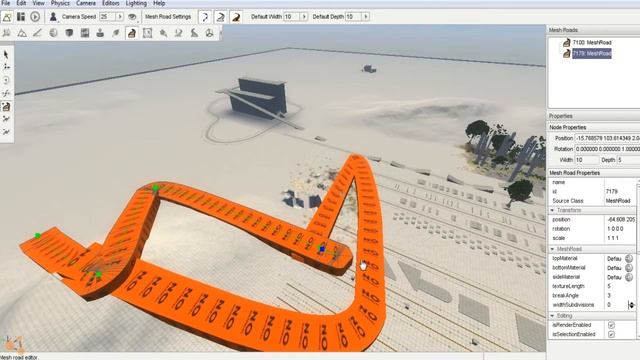Select the Object Editor tool icon

tap(7, 33)
